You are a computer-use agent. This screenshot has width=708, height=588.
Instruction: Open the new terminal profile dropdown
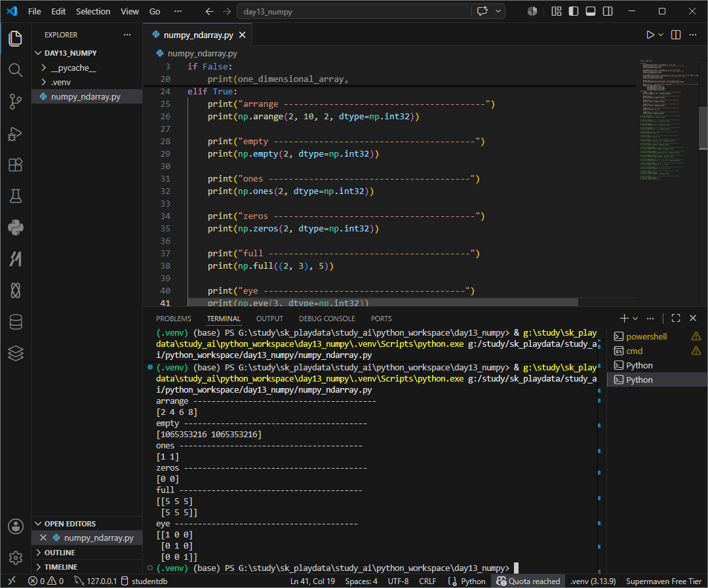pyautogui.click(x=635, y=319)
